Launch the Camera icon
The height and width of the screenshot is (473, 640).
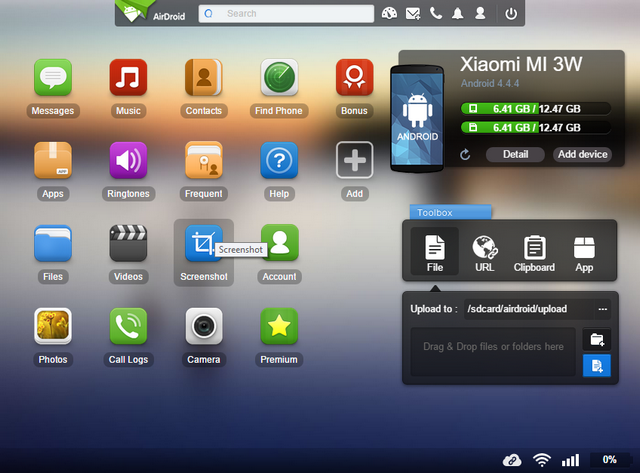(x=204, y=326)
